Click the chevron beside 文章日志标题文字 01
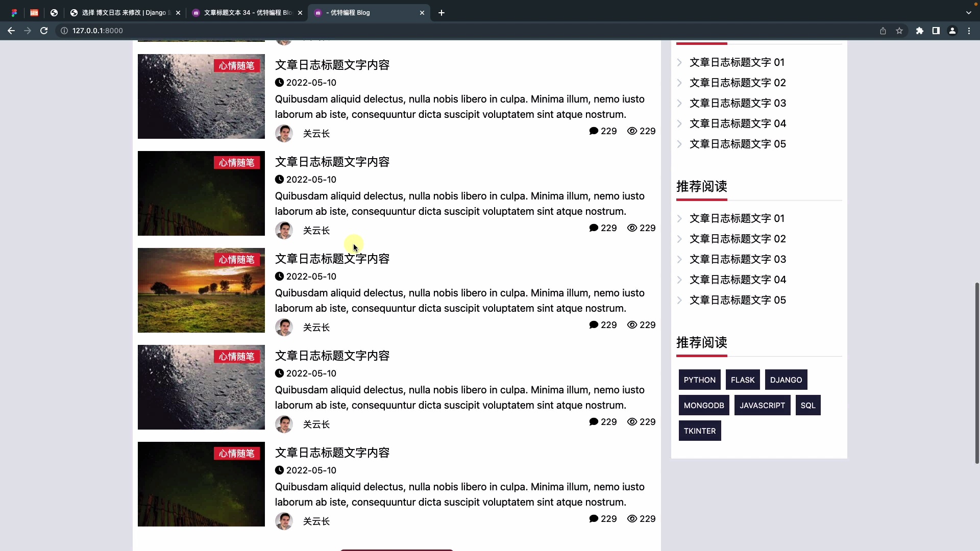Image resolution: width=980 pixels, height=551 pixels. click(679, 62)
